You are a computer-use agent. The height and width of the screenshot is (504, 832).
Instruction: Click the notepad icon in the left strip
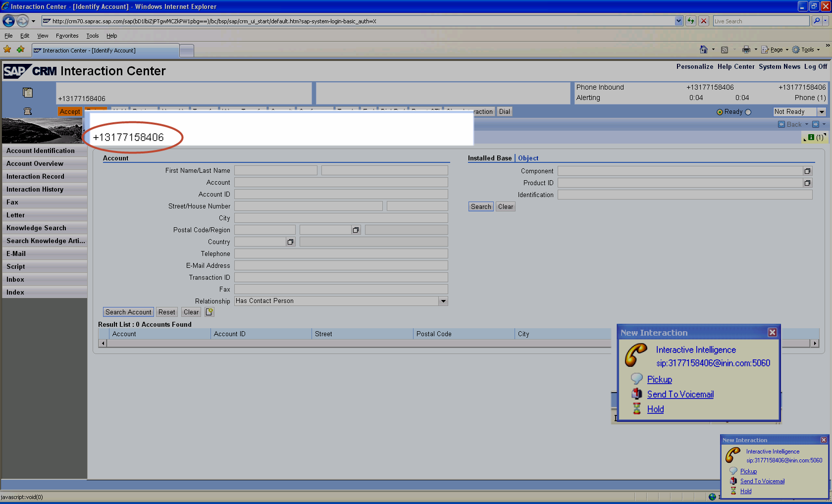(28, 92)
